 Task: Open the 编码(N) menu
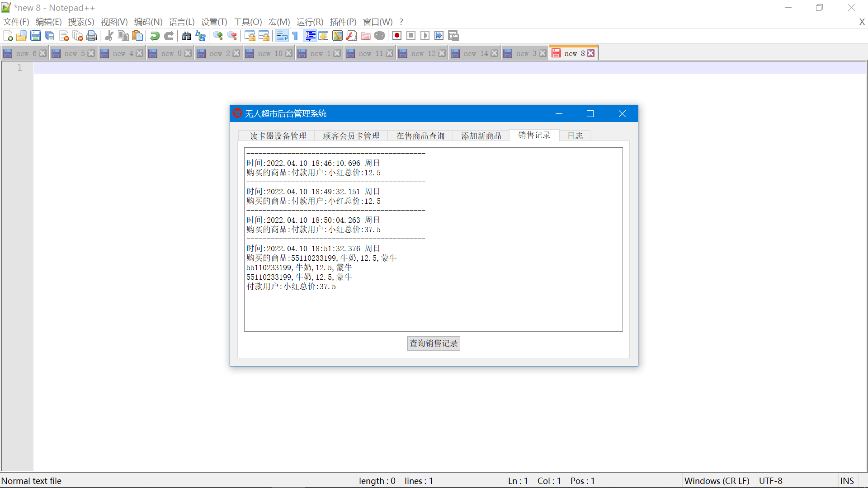pyautogui.click(x=148, y=22)
